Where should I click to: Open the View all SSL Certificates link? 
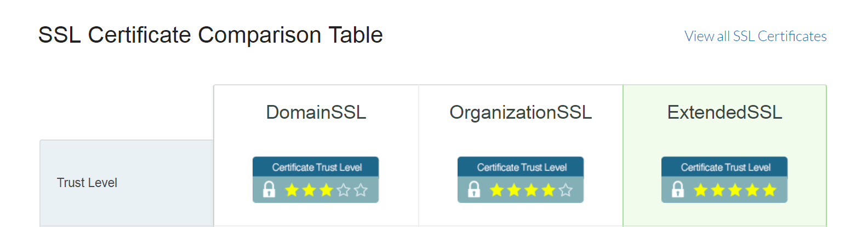(x=755, y=36)
